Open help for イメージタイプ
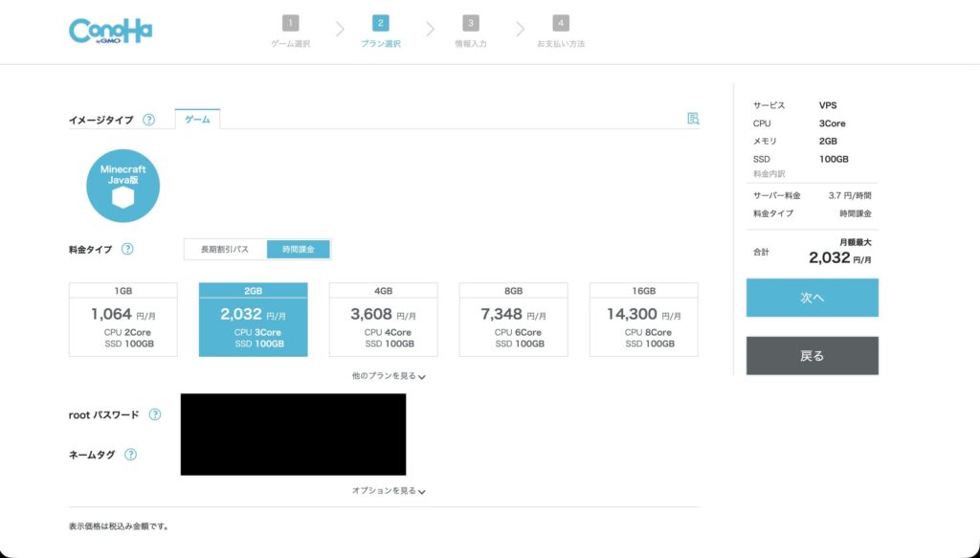Screen dimensions: 980x558 [x=148, y=120]
